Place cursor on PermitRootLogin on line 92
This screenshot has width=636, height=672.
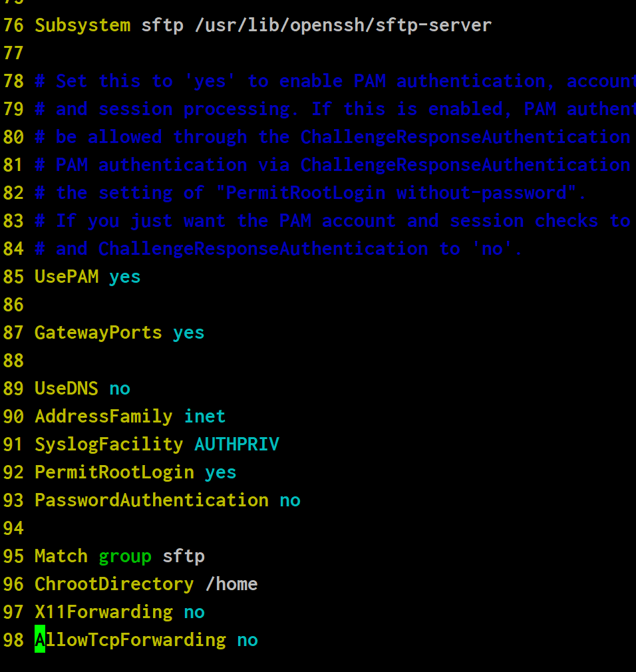pyautogui.click(x=114, y=472)
